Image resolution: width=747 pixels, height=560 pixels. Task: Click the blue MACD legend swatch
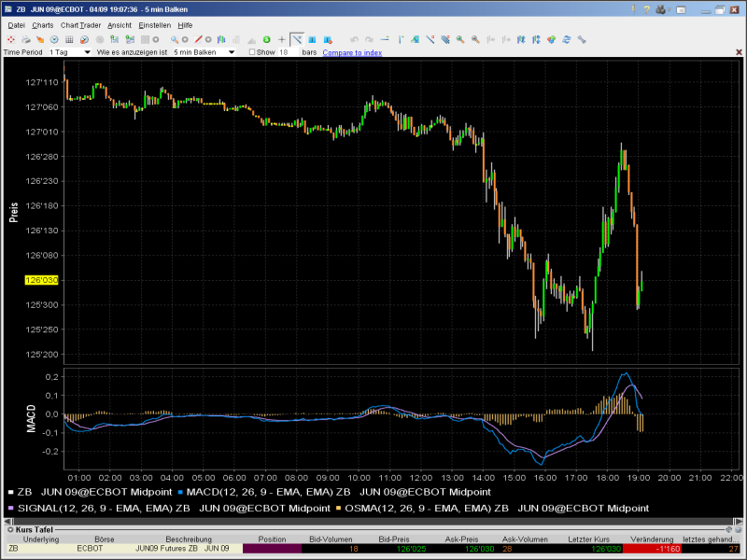point(180,492)
